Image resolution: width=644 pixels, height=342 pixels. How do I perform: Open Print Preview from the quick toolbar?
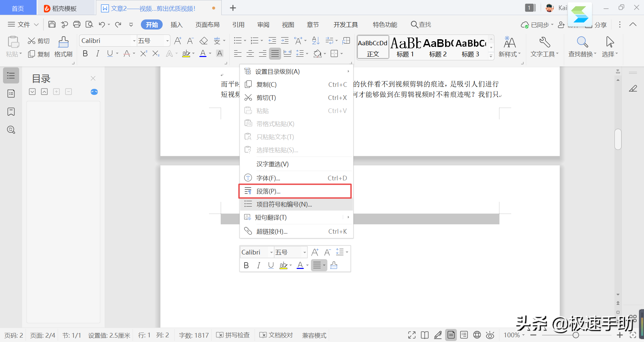coord(89,24)
